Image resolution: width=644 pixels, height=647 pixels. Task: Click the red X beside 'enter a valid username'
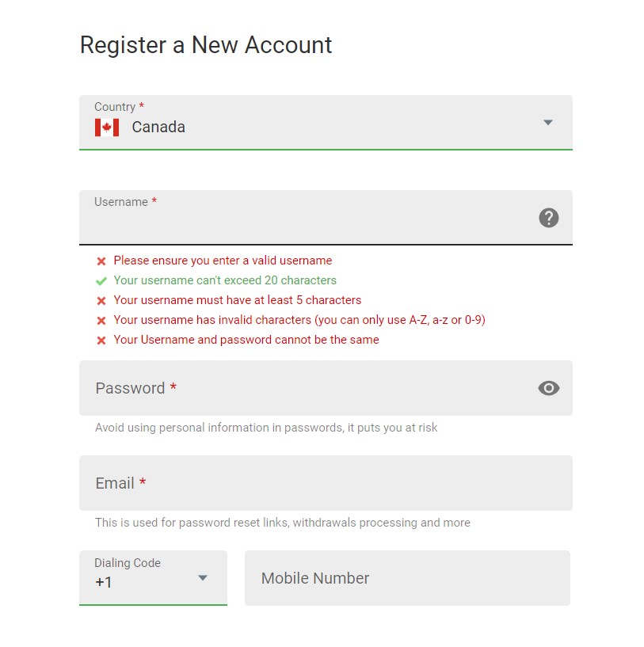click(x=101, y=261)
